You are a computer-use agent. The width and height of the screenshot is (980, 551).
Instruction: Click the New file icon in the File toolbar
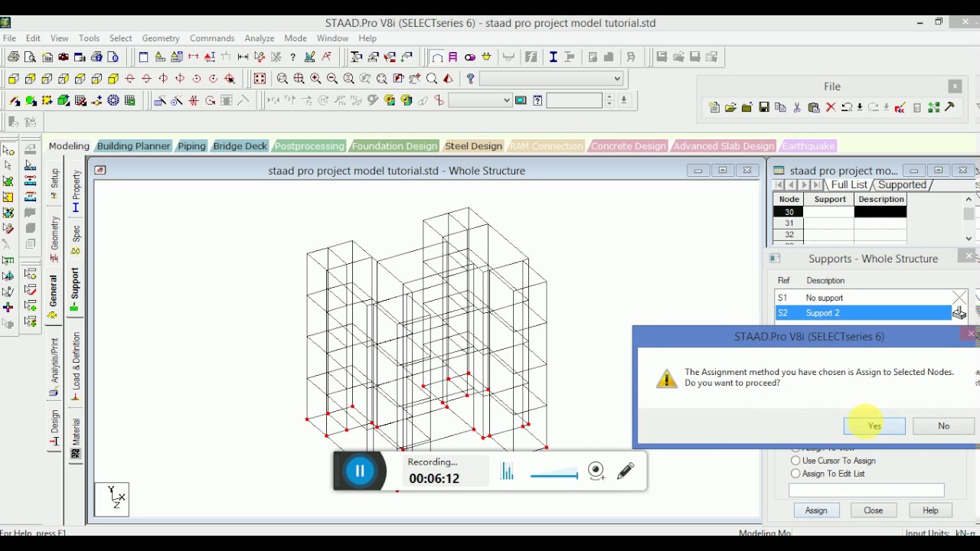pos(714,108)
